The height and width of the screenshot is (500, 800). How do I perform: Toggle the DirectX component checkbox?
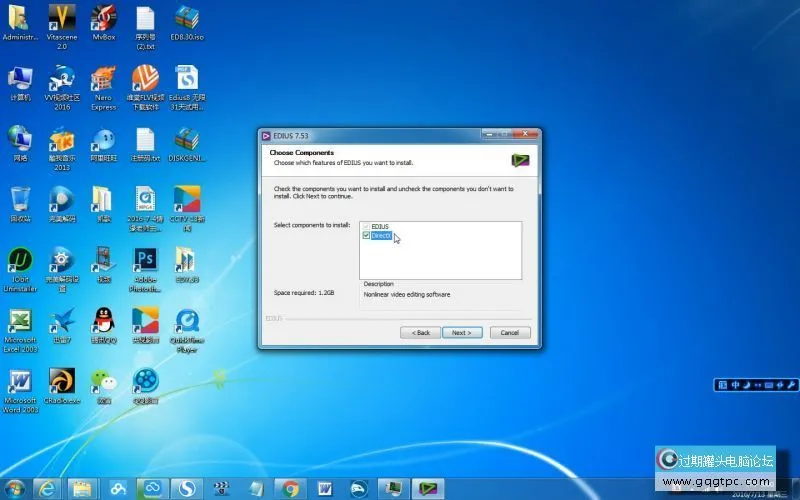click(366, 236)
